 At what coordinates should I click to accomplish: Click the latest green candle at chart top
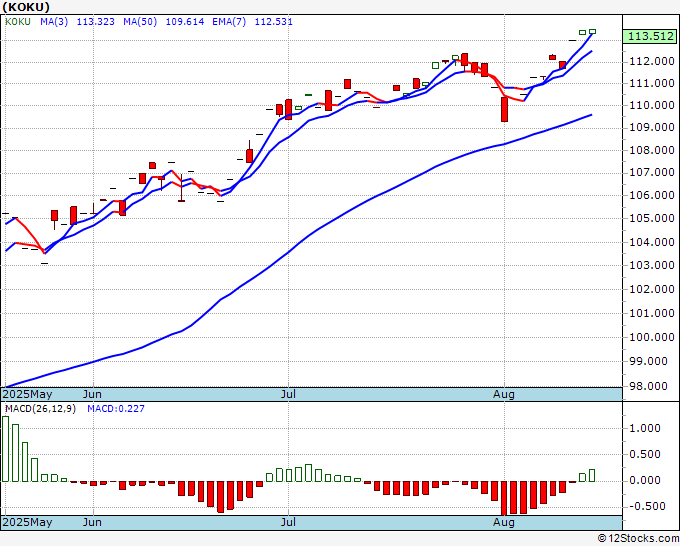(592, 31)
